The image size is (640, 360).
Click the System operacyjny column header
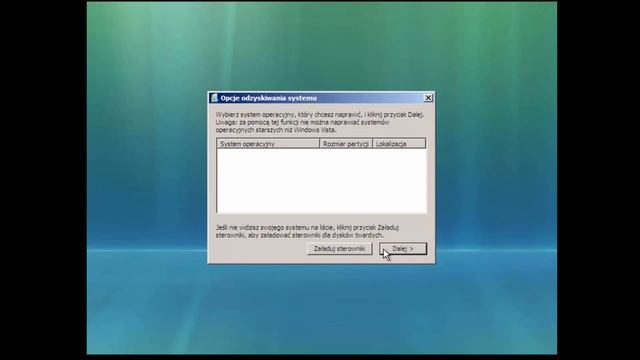(268, 144)
